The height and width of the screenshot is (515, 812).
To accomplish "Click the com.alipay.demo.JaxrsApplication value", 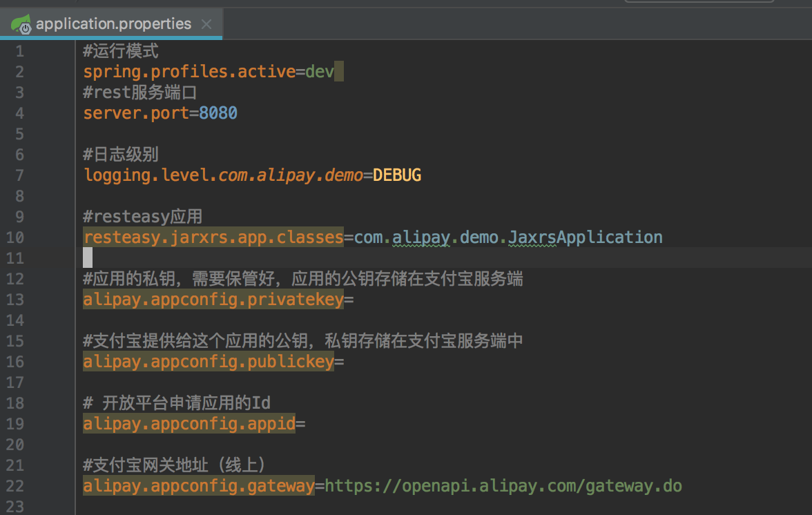I will click(508, 237).
